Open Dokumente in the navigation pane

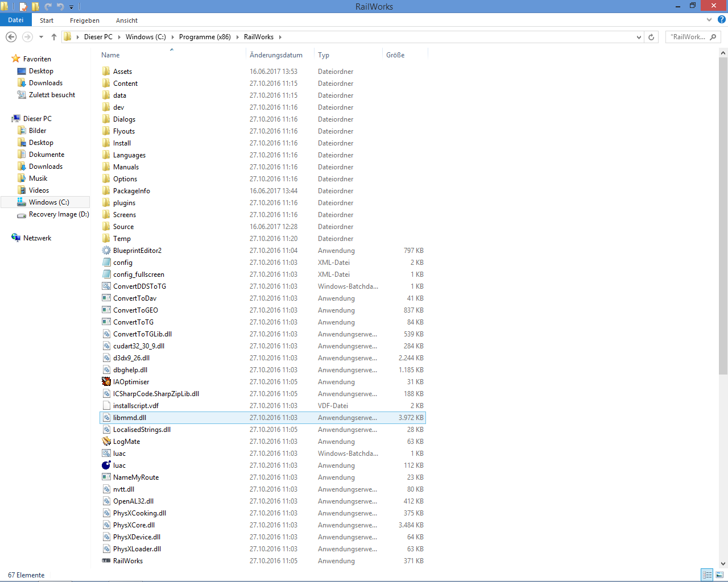(47, 155)
